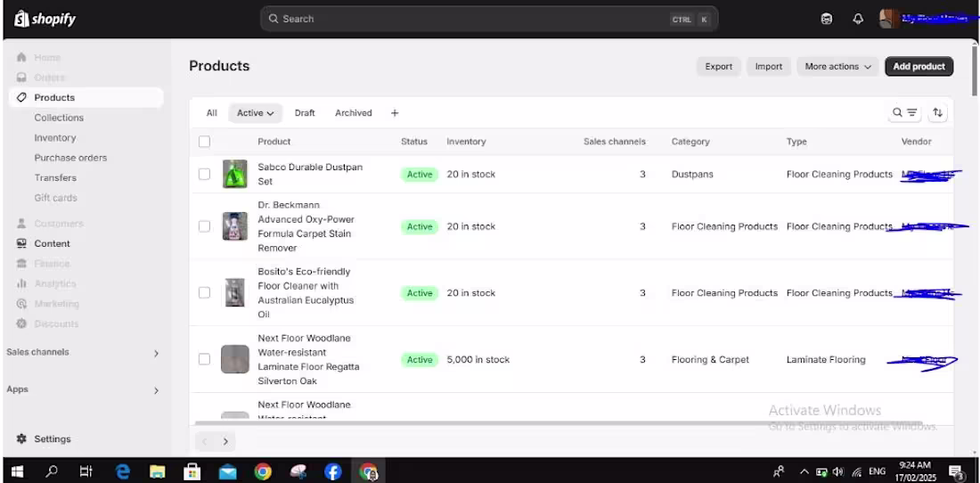Image resolution: width=980 pixels, height=483 pixels.
Task: Open the account profile avatar
Action: [888, 19]
